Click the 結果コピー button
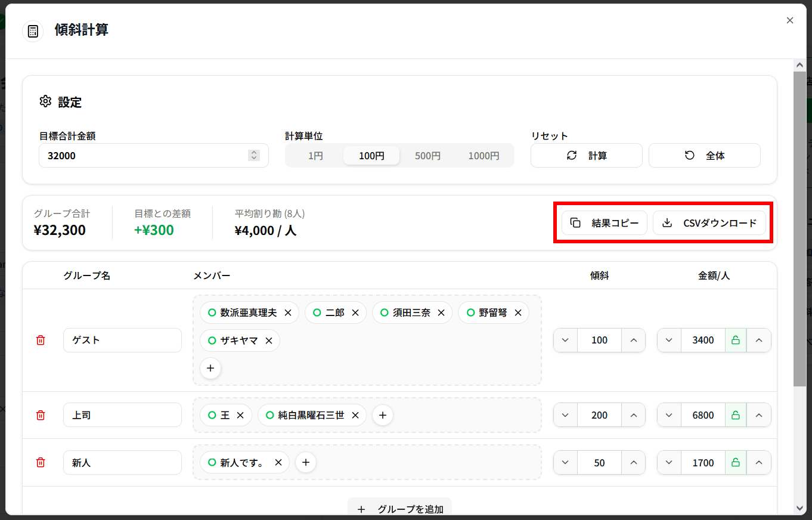The height and width of the screenshot is (520, 812). (605, 223)
